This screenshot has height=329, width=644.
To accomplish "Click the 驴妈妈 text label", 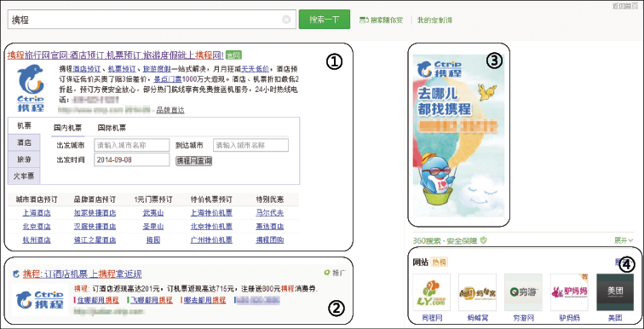I will coord(569,318).
